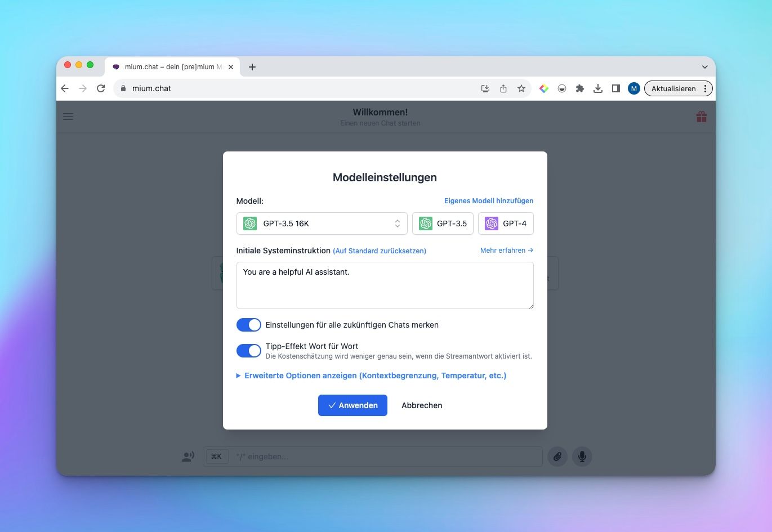Open the Mehr erfahren link
772x532 pixels.
(x=507, y=251)
